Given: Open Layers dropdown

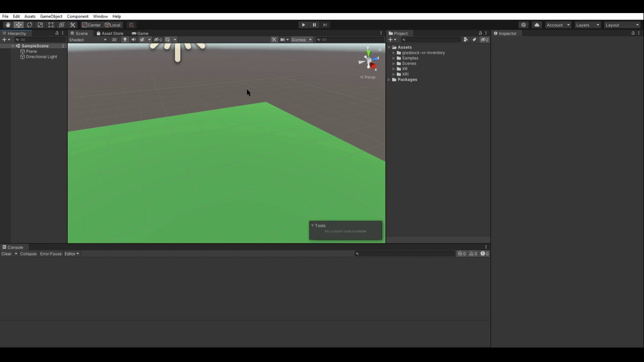Looking at the screenshot, I should pyautogui.click(x=587, y=25).
